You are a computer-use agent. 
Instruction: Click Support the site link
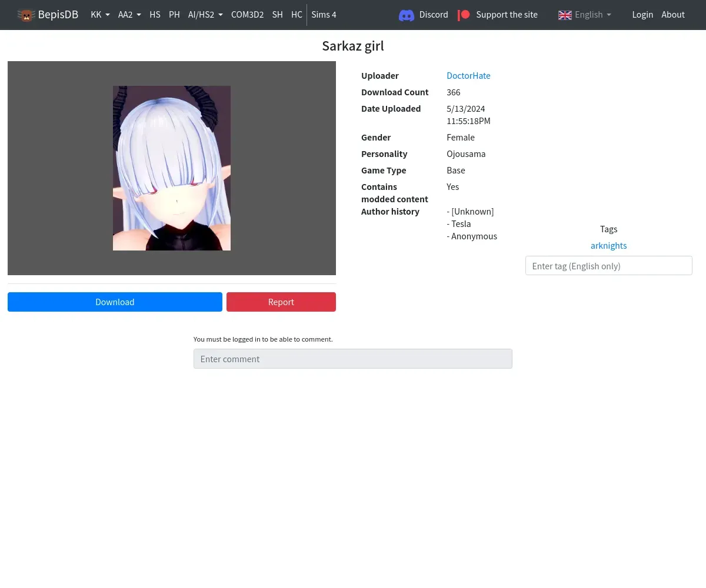point(507,15)
